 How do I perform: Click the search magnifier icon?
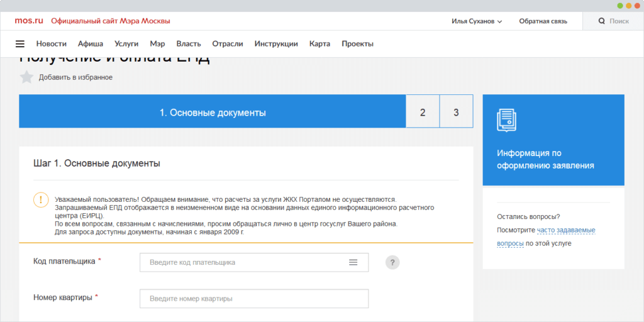point(601,21)
